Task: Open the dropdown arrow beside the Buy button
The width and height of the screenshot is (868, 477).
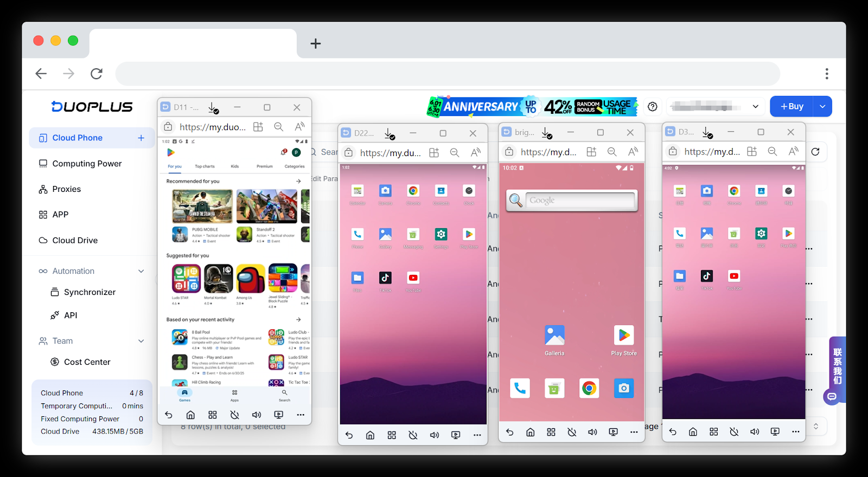Action: coord(822,107)
